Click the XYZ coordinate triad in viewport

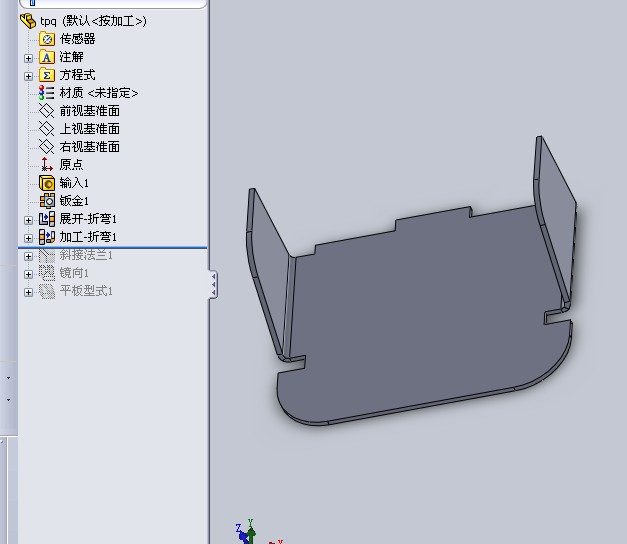click(258, 531)
